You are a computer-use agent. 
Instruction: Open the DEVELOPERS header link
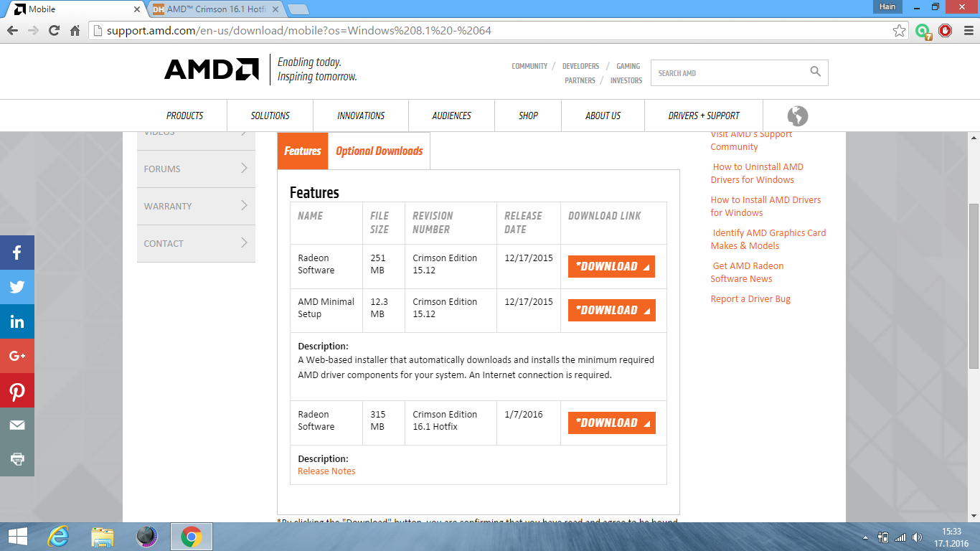580,66
